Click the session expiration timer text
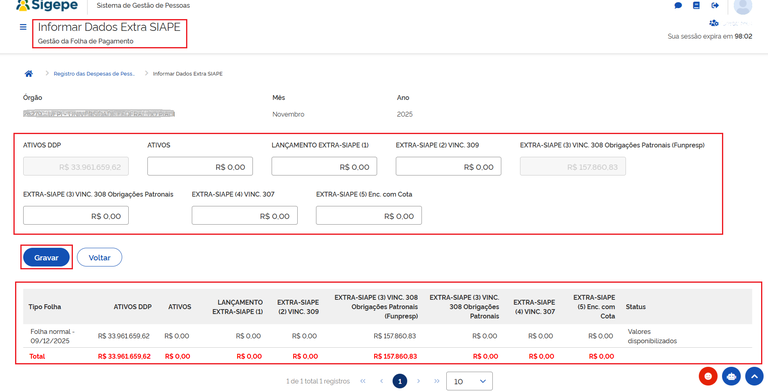This screenshot has height=392, width=768. [x=710, y=36]
